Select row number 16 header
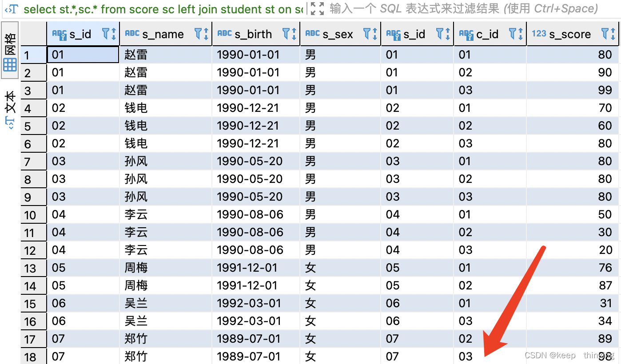621x364 pixels. click(34, 321)
